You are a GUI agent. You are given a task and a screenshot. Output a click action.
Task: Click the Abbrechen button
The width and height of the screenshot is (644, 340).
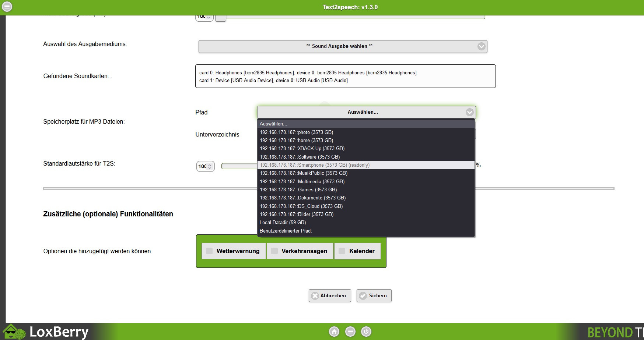[x=330, y=295]
